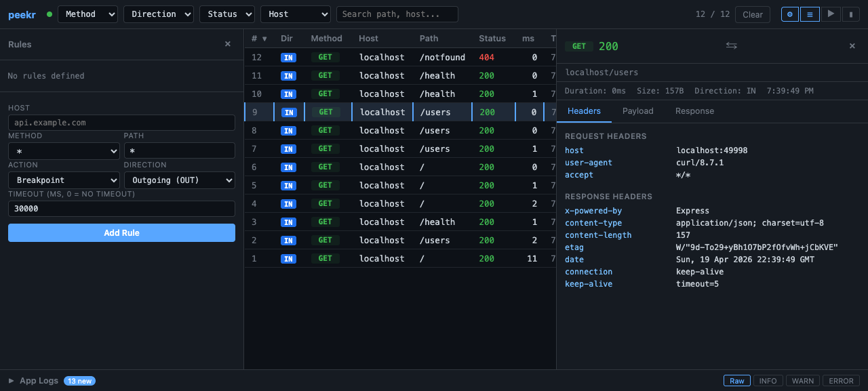868x391 pixels.
Task: Click the content-type header value
Action: (x=749, y=223)
